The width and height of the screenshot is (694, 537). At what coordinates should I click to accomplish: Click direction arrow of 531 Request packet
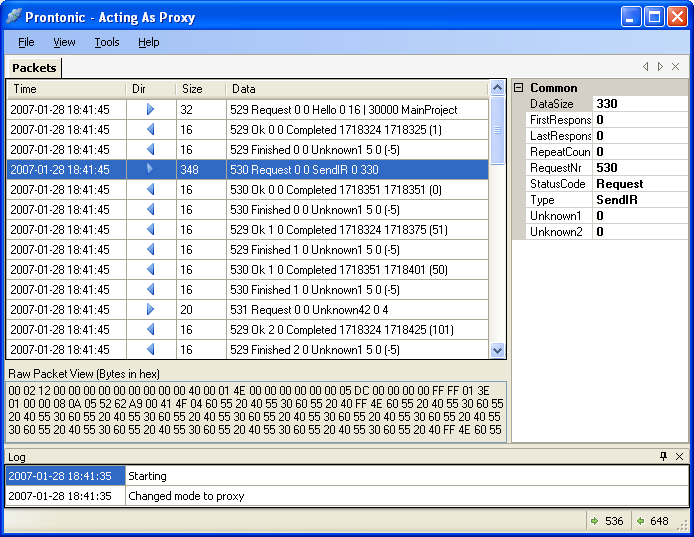click(x=151, y=309)
